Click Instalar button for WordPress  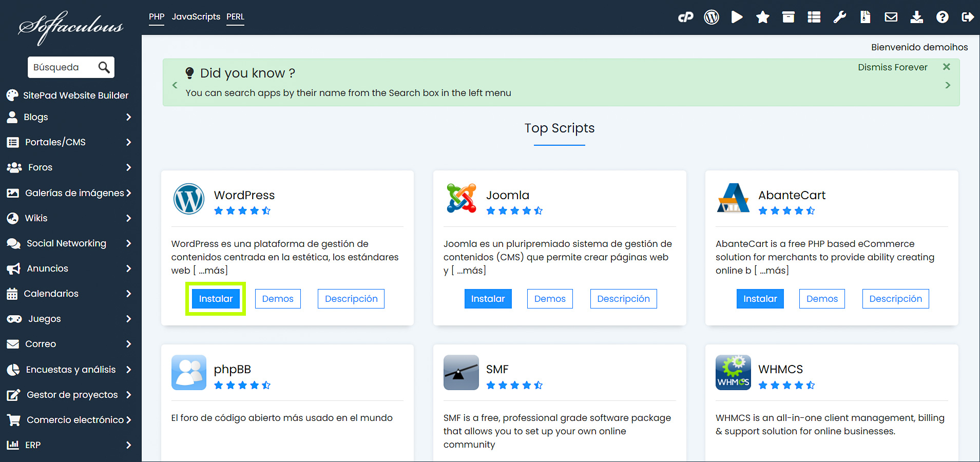[216, 299]
